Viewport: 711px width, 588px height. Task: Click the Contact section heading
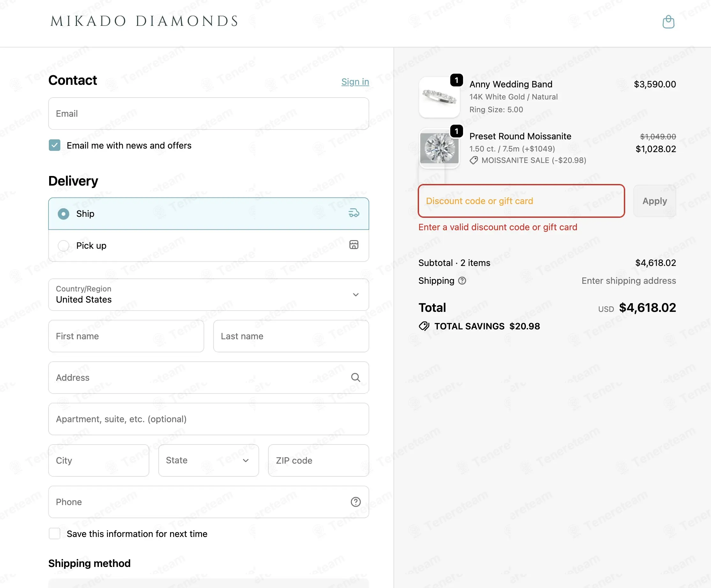[72, 81]
